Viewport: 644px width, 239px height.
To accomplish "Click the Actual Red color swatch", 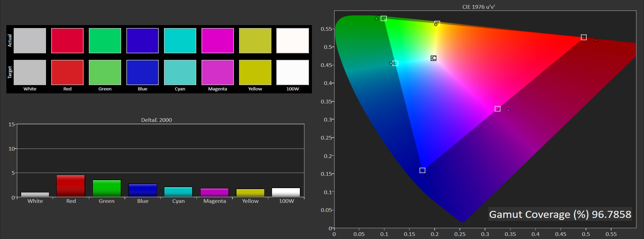I will click(x=67, y=41).
